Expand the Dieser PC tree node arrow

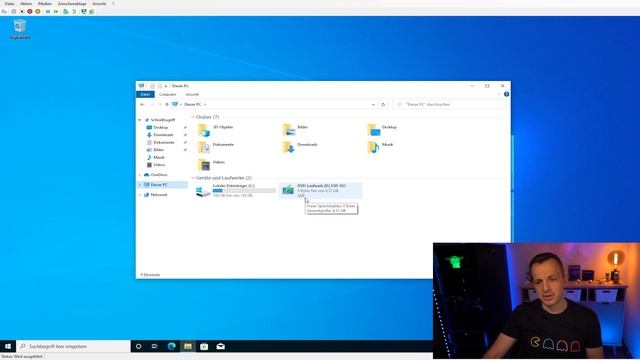140,184
